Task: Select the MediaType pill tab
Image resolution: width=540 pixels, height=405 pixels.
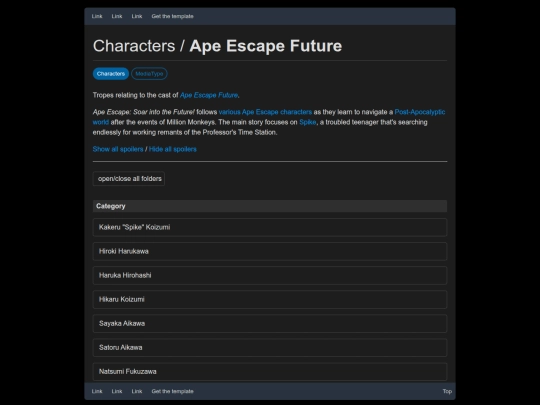Action: (149, 74)
